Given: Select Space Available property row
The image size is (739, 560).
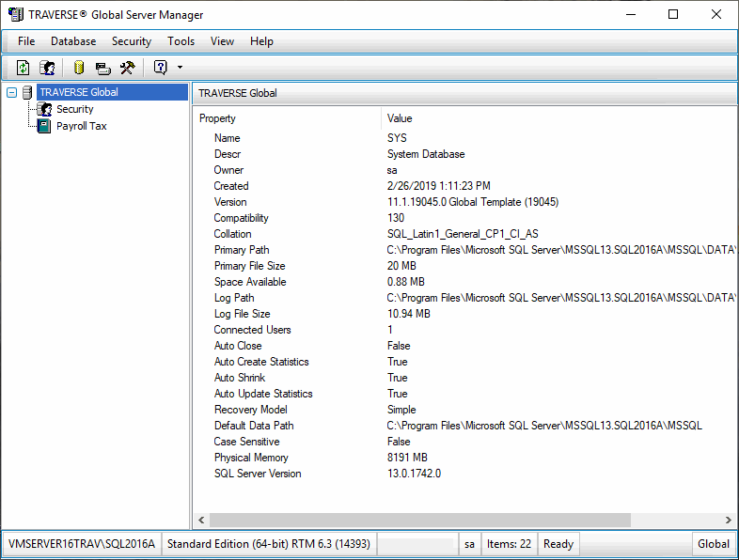Looking at the screenshot, I should coord(464,282).
